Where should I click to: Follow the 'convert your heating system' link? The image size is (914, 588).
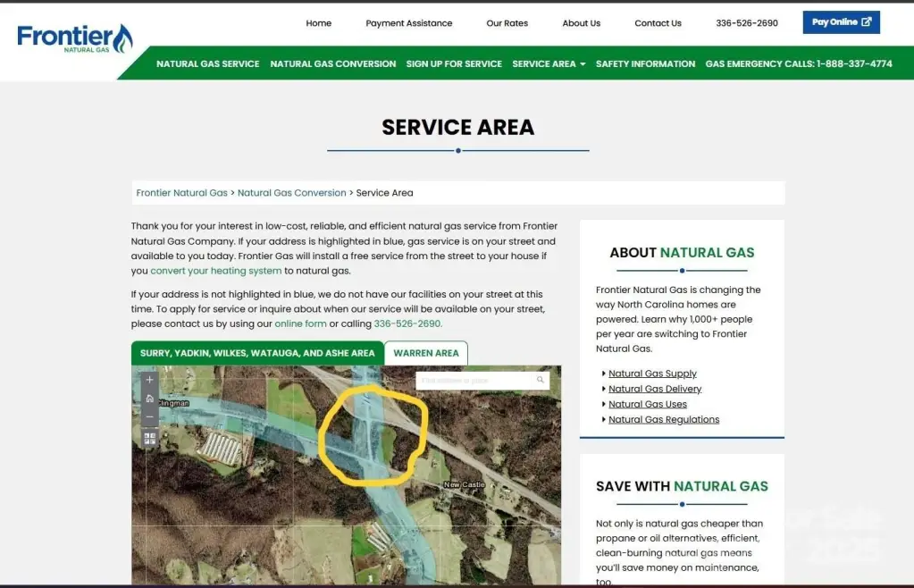click(215, 271)
